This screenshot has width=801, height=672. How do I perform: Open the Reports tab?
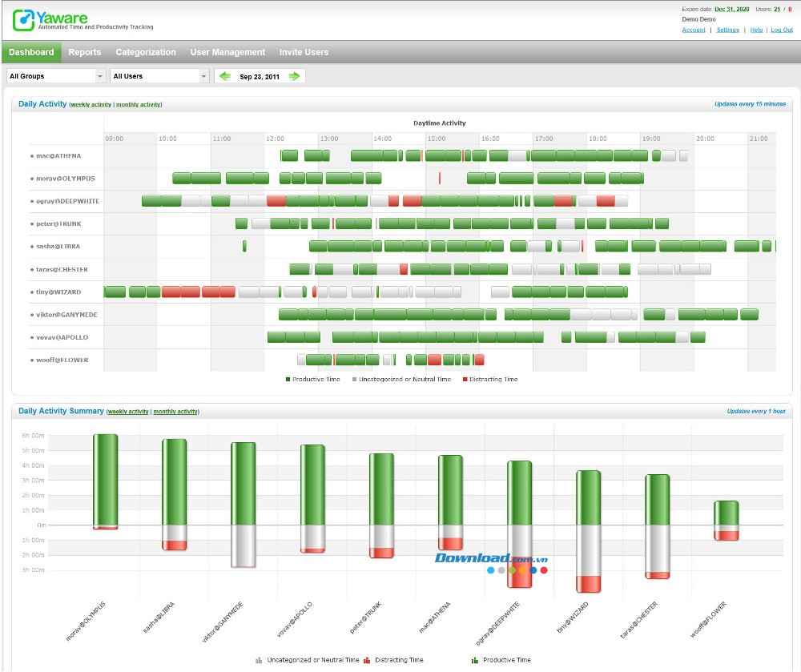[85, 52]
